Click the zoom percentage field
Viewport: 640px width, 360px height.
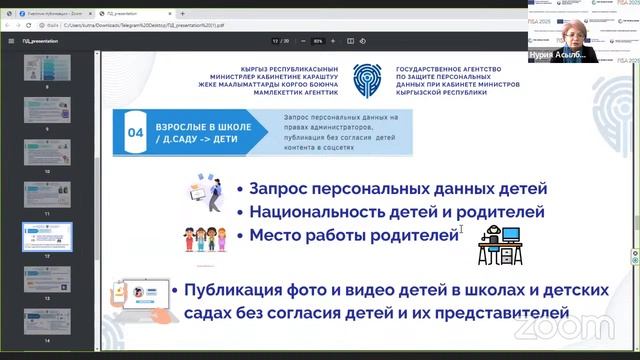(x=318, y=41)
